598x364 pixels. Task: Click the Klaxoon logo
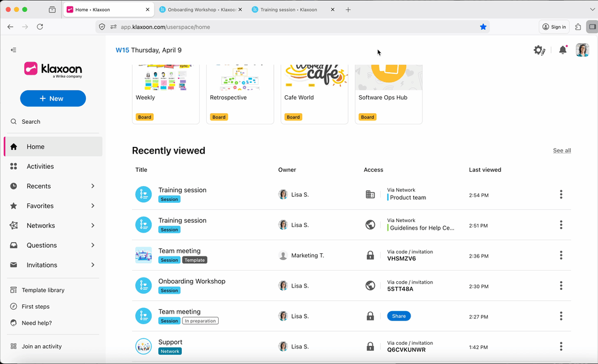pos(53,70)
